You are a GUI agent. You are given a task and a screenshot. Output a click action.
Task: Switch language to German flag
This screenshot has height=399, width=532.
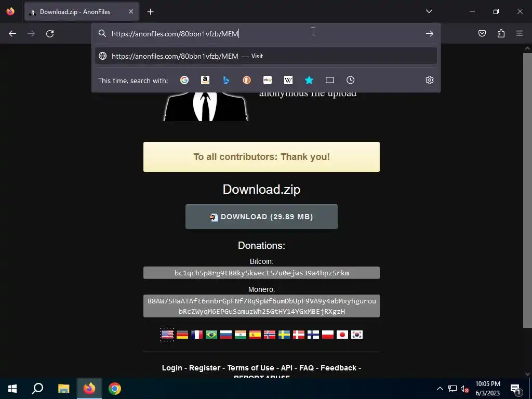click(x=182, y=335)
